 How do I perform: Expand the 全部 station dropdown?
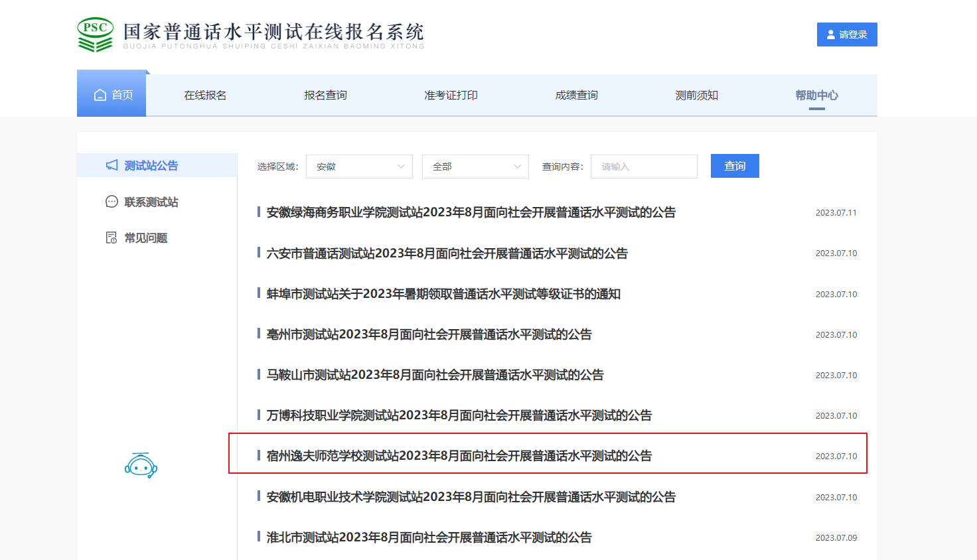click(x=475, y=167)
